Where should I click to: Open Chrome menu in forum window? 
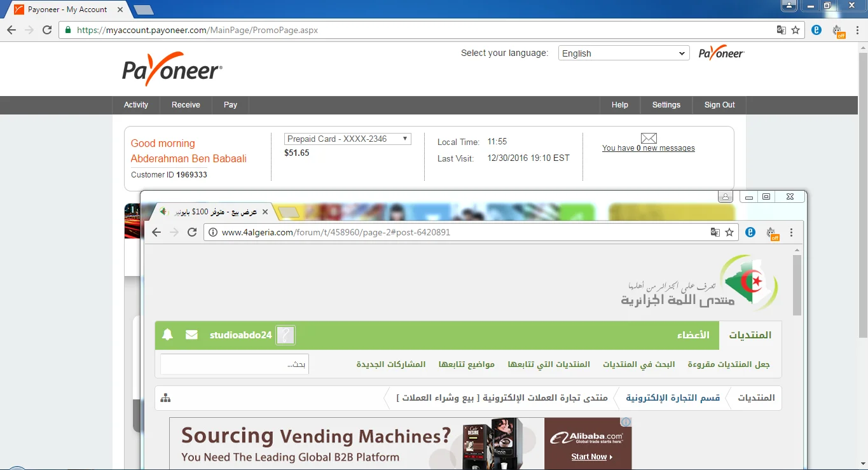(792, 232)
